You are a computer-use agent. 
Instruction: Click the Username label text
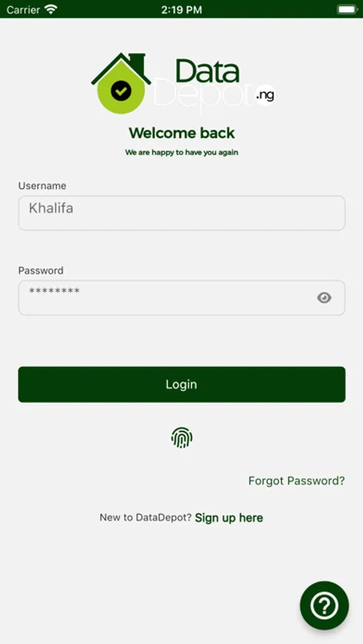click(x=42, y=185)
